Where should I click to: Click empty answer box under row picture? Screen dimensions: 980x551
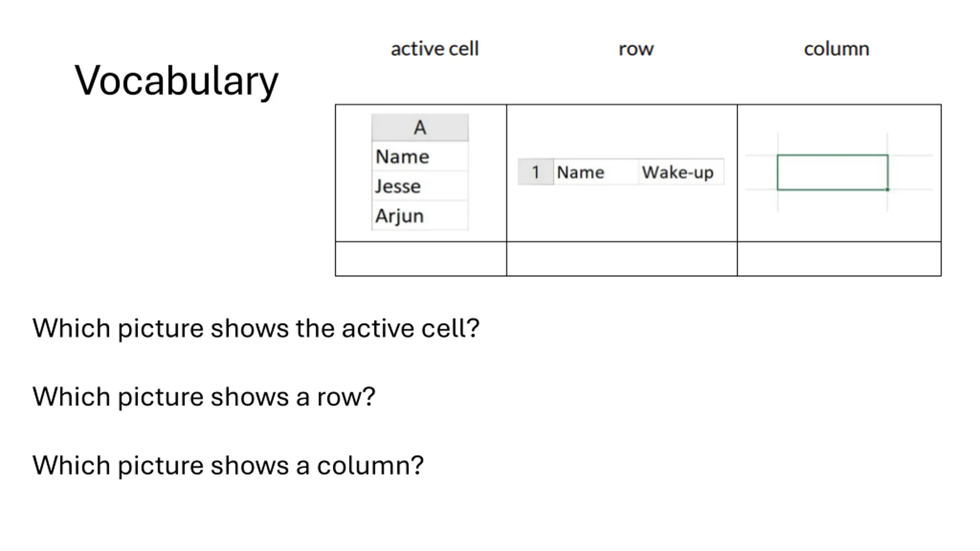coord(622,259)
